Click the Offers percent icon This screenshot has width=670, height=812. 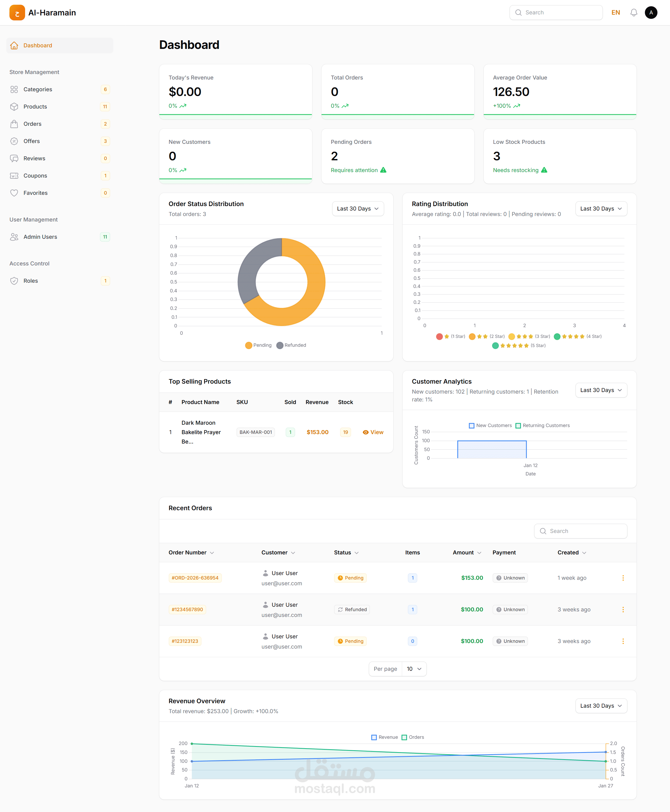(14, 141)
